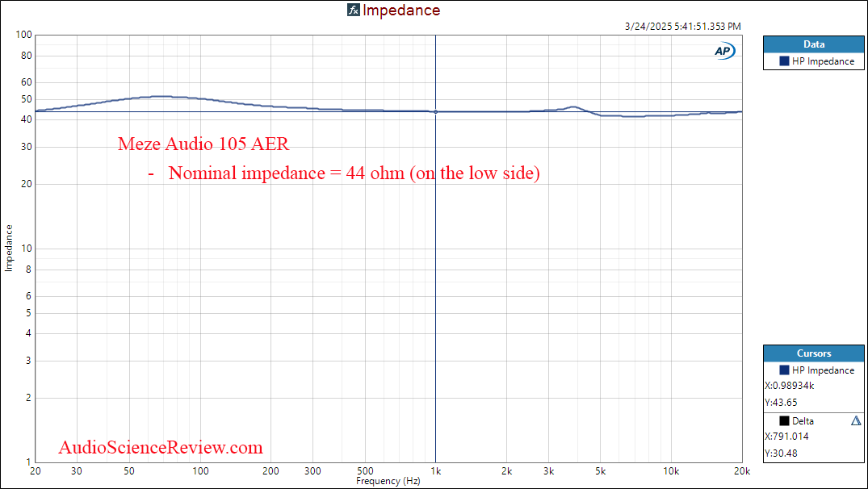Click the Delta label in Cursors panel
868x489 pixels.
(x=803, y=421)
